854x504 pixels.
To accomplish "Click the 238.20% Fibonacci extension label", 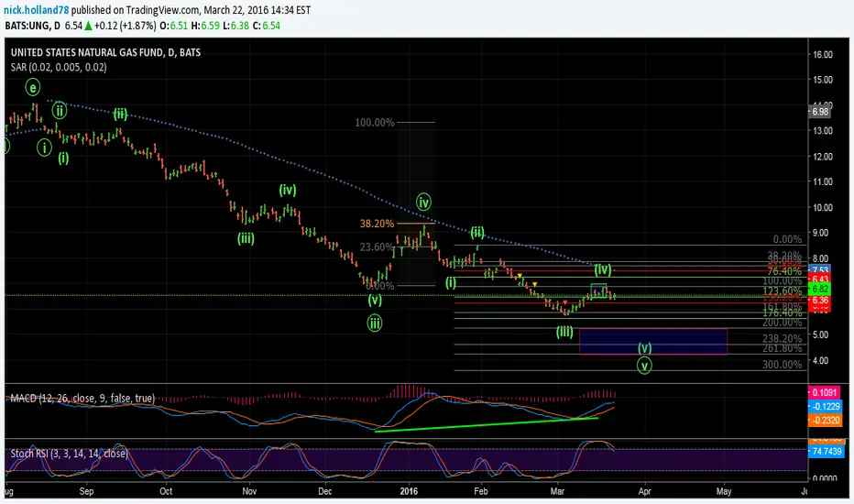I will (782, 338).
